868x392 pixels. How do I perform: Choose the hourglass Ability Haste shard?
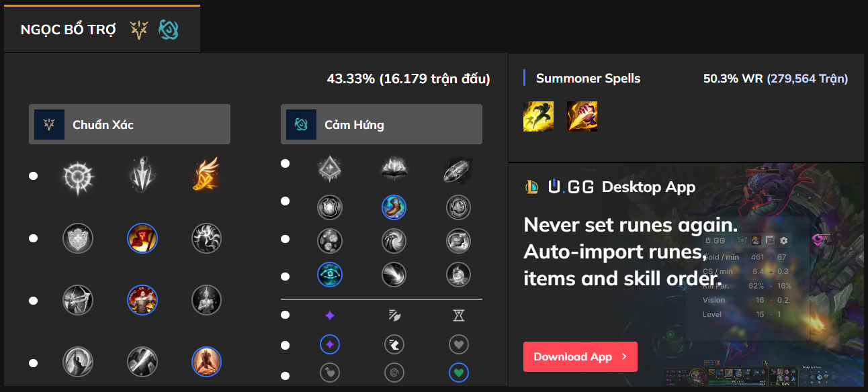458,315
